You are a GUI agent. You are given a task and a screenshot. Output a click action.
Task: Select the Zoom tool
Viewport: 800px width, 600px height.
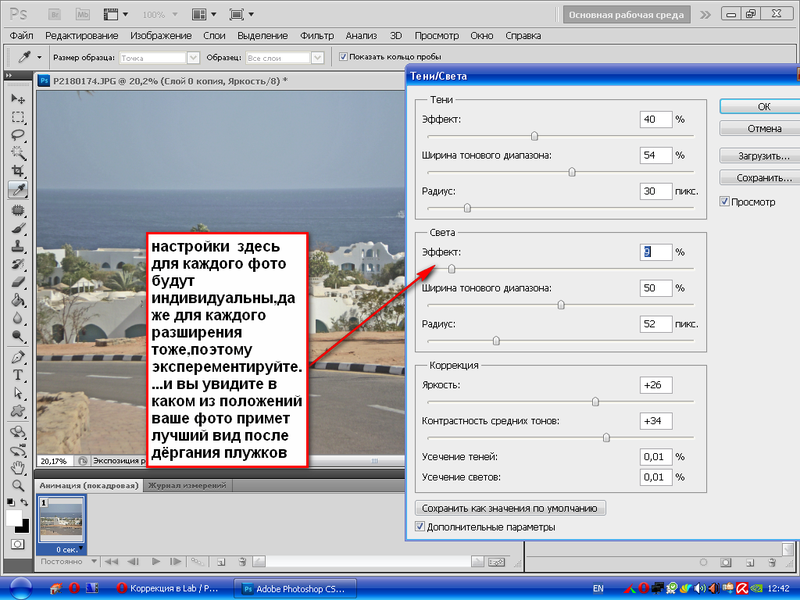pos(18,485)
